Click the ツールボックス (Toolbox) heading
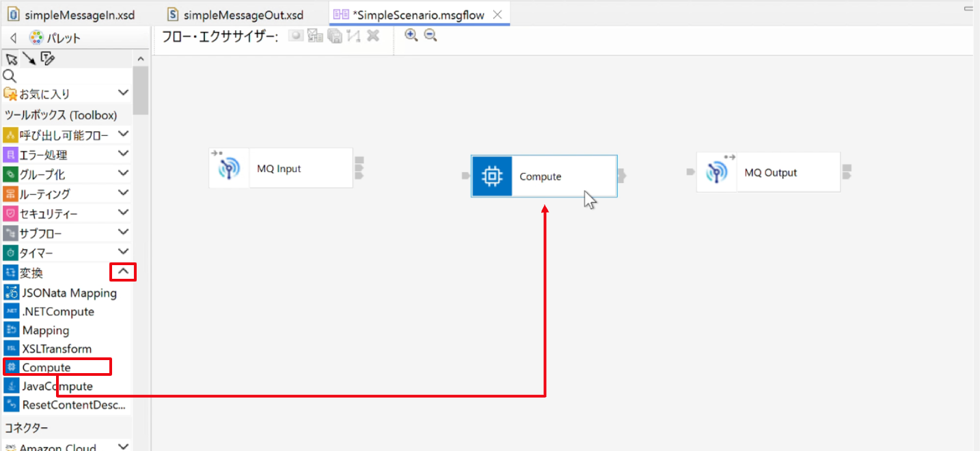Screen dimensions: 980x451 coord(61,115)
